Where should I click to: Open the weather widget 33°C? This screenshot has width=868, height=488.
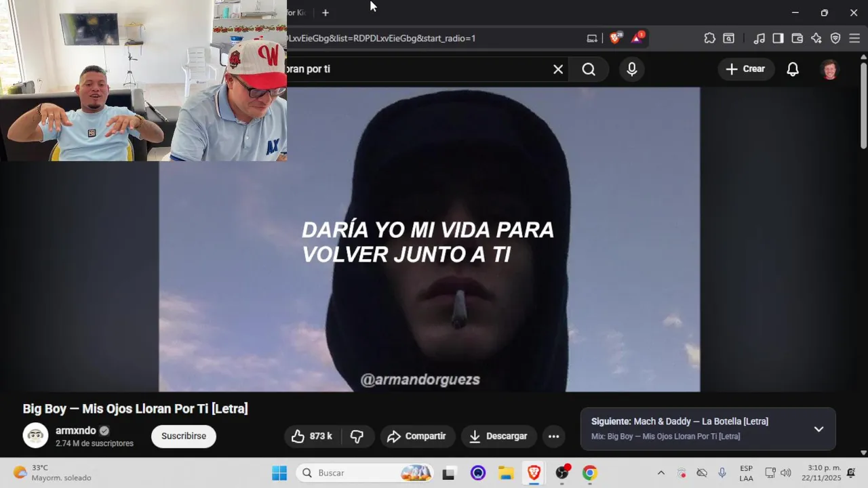tap(53, 473)
